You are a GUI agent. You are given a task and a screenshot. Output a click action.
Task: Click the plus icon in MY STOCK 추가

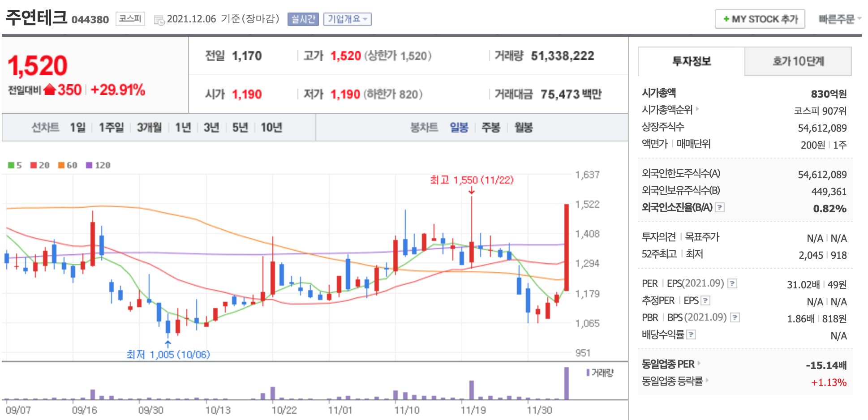[726, 19]
